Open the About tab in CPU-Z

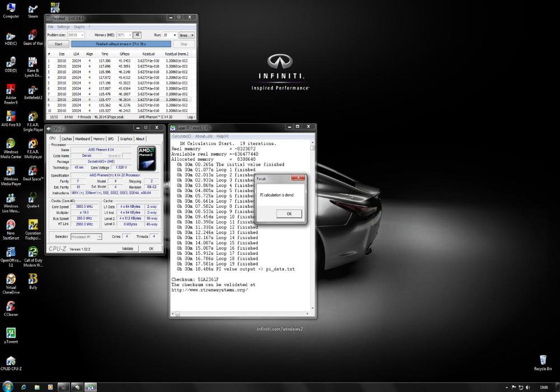pos(140,139)
